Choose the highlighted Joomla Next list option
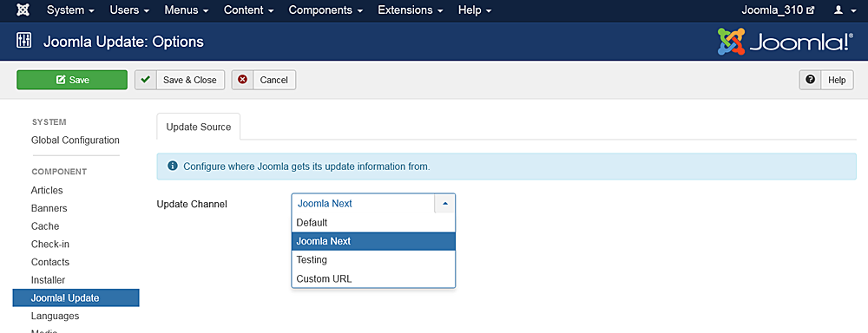Image resolution: width=868 pixels, height=333 pixels. tap(373, 241)
